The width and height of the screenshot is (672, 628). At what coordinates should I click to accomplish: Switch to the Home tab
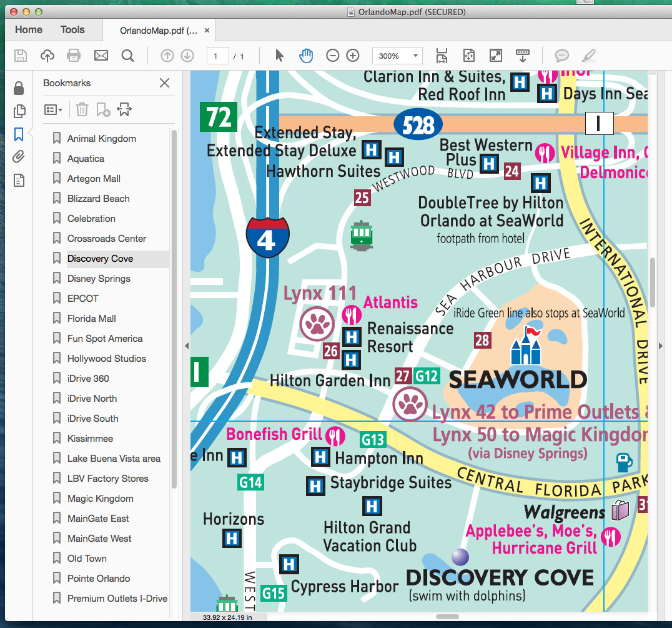pyautogui.click(x=29, y=29)
